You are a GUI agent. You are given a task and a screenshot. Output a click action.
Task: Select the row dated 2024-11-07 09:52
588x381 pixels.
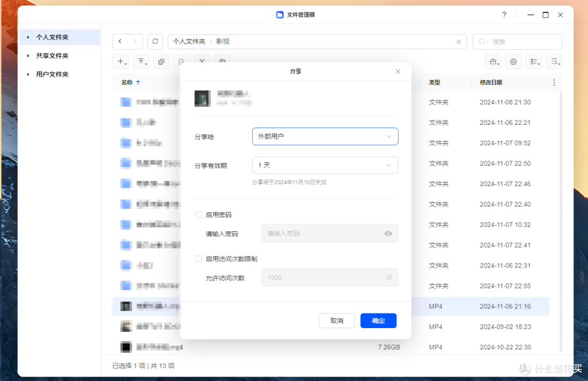point(331,143)
